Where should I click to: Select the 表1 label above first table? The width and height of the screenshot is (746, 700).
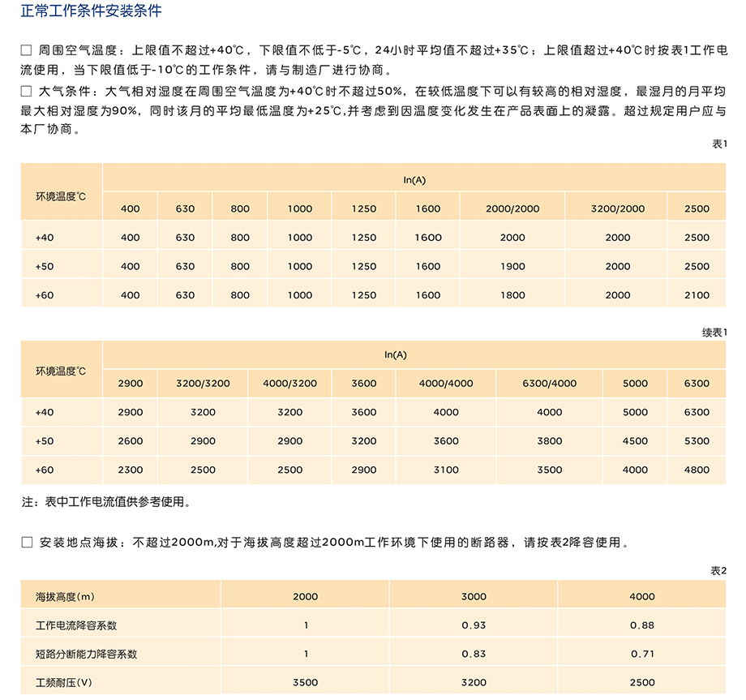click(x=718, y=144)
